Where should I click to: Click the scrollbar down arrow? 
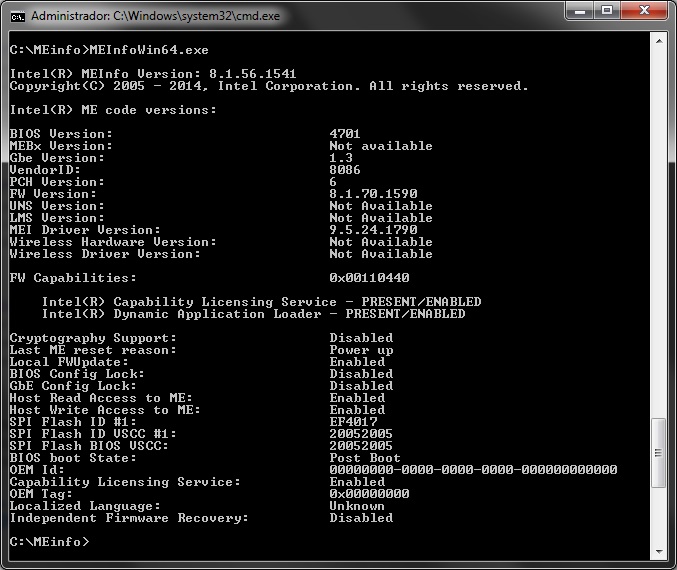point(659,551)
